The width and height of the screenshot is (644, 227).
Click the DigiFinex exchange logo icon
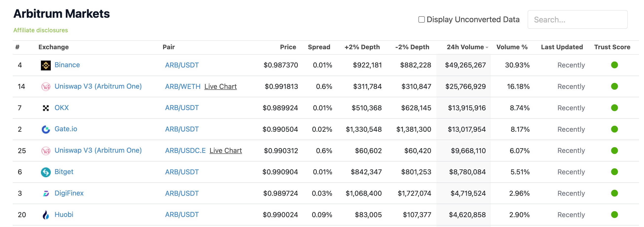46,194
